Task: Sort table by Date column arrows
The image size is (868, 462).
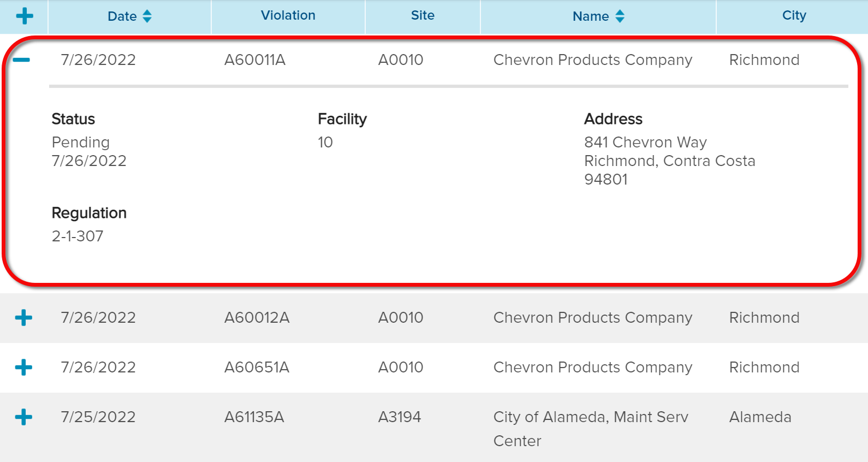Action: pyautogui.click(x=147, y=16)
